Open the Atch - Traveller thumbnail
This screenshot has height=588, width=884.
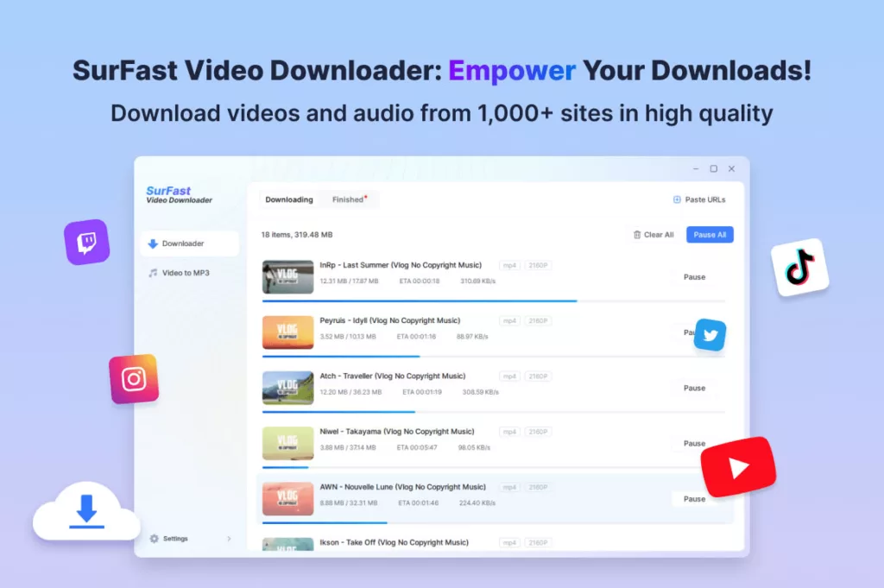(x=287, y=388)
